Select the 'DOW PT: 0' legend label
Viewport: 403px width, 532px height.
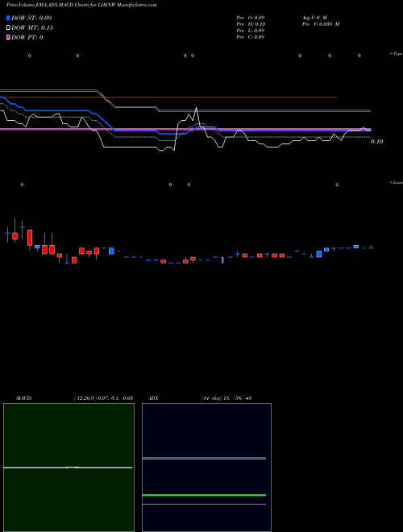tap(27, 37)
